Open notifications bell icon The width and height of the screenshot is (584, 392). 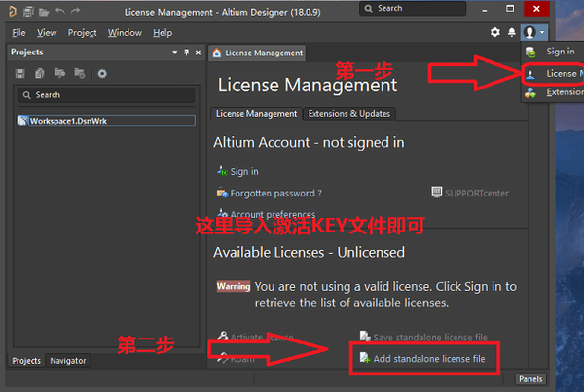pyautogui.click(x=512, y=32)
